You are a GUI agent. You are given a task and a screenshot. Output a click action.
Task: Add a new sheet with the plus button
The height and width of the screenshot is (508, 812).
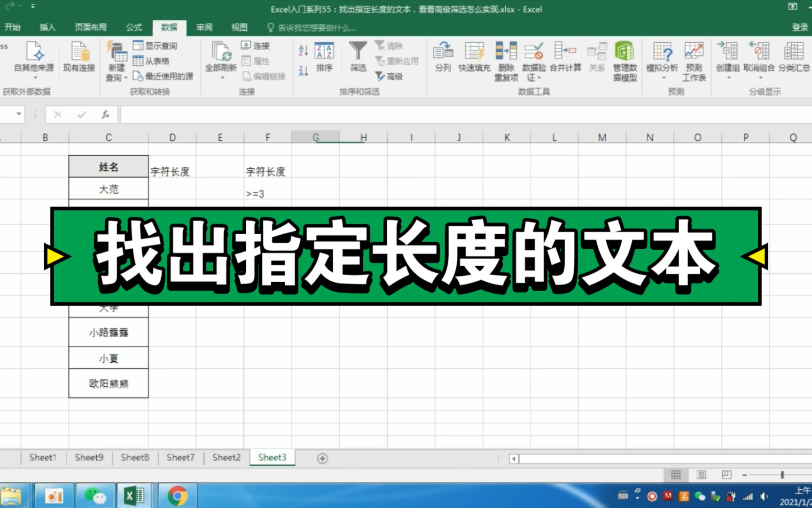322,458
